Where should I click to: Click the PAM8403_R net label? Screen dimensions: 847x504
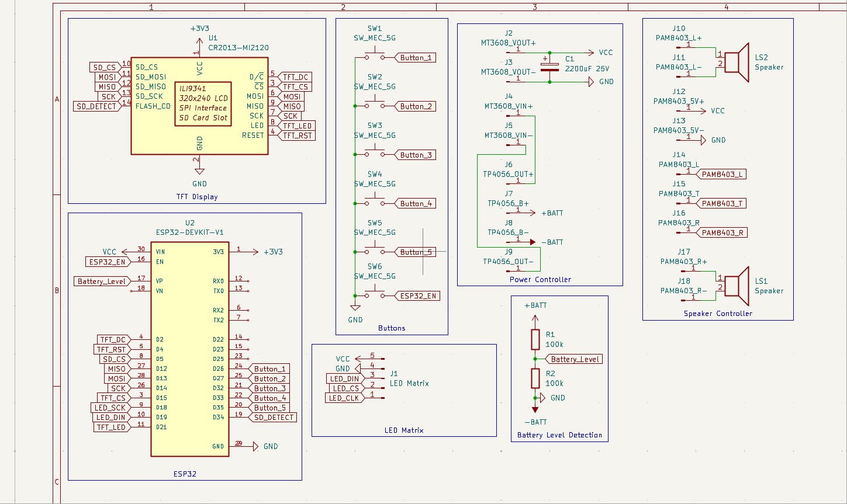coord(722,232)
